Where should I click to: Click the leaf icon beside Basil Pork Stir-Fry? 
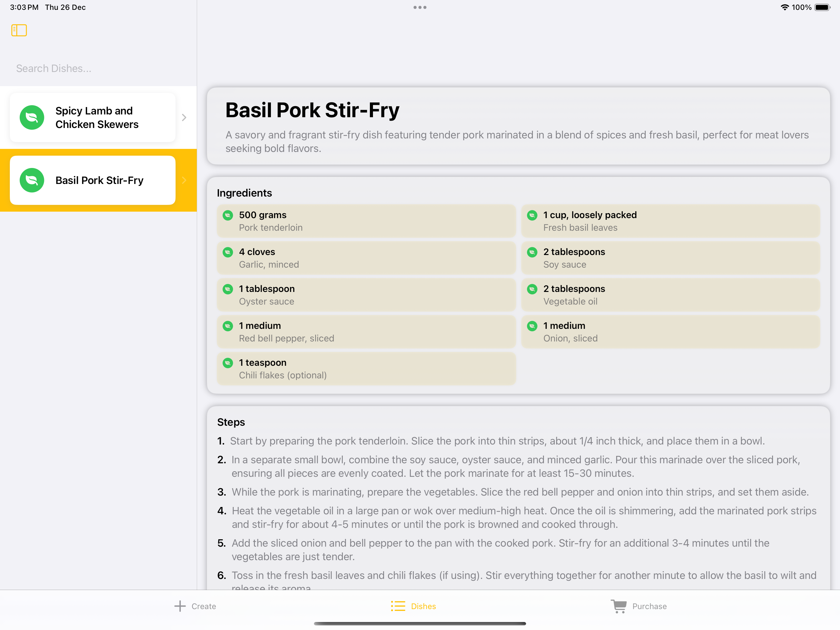[32, 180]
